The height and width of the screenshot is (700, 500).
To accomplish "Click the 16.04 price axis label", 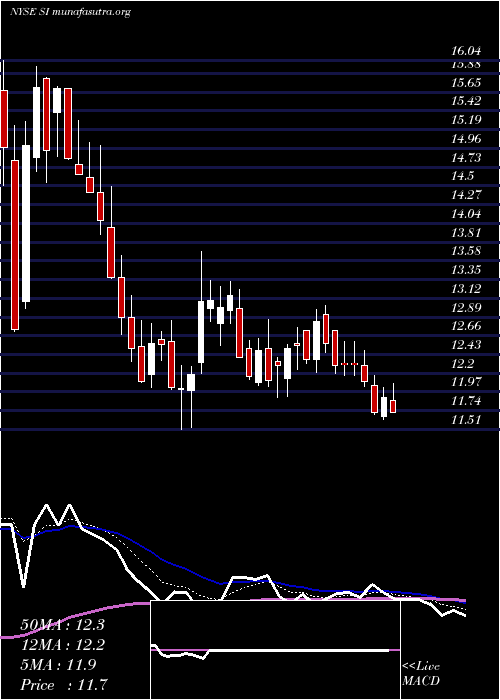I will click(466, 51).
